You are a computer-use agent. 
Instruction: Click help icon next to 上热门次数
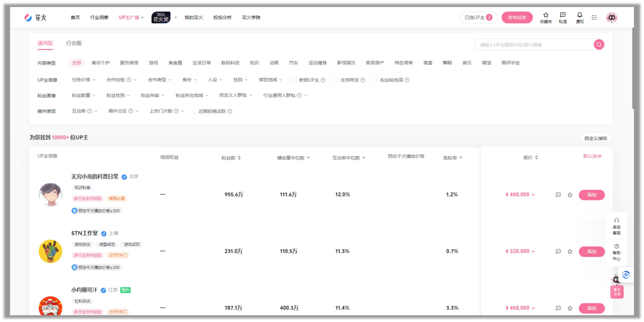(x=176, y=111)
